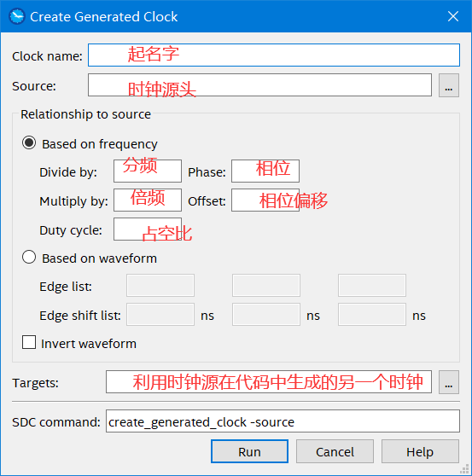The width and height of the screenshot is (472, 476).
Task: Click the SDC command text field
Action: [x=283, y=421]
